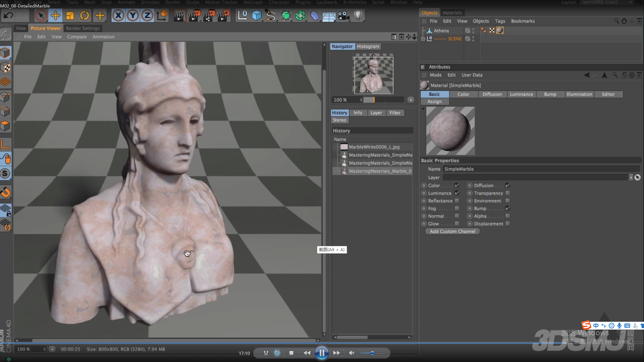The height and width of the screenshot is (362, 644).
Task: Click the spline pen tool icon
Action: pos(271,16)
